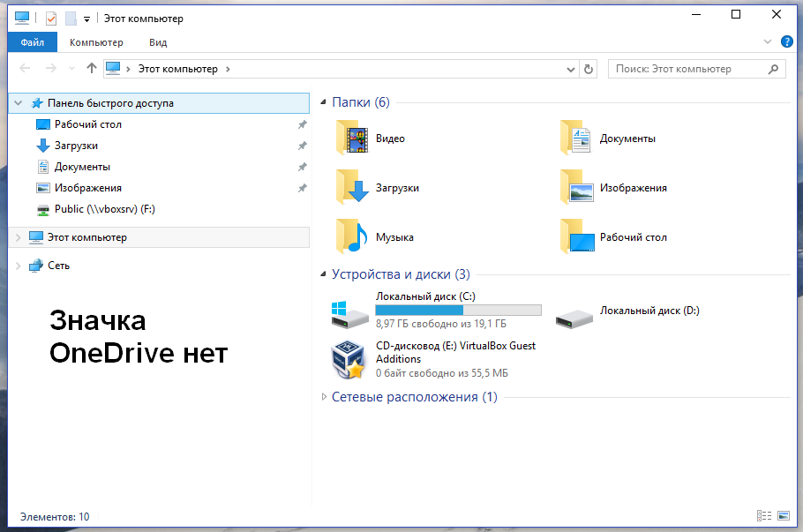Click the Панель быстрого доступа label
Viewport: 803px width, 532px height.
click(110, 103)
